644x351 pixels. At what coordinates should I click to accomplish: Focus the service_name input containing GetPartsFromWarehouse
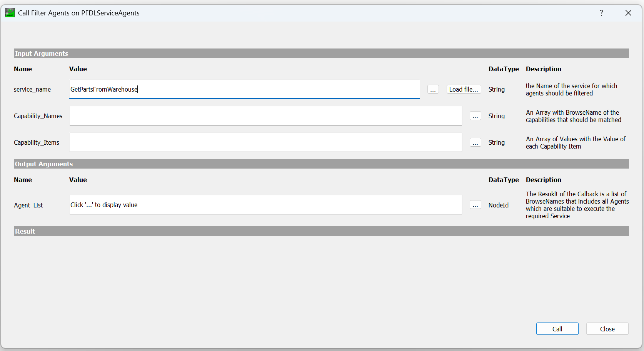click(x=245, y=89)
